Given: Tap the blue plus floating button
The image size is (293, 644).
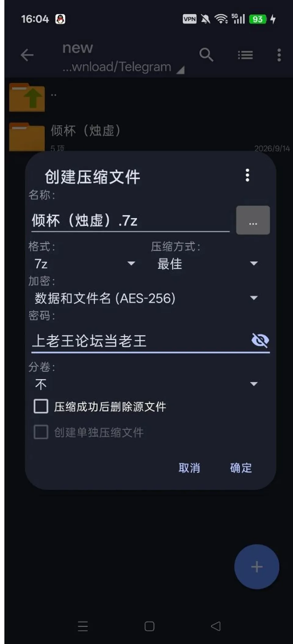Looking at the screenshot, I should (257, 567).
